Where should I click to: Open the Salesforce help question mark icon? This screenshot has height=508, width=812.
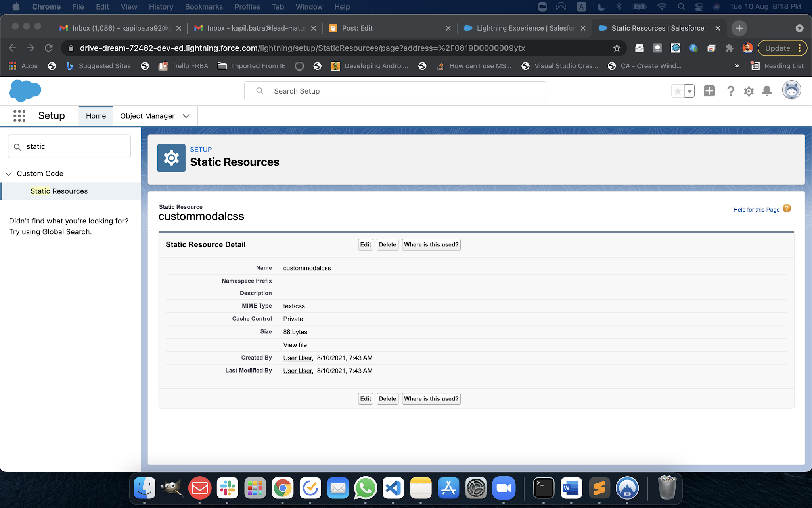tap(731, 90)
